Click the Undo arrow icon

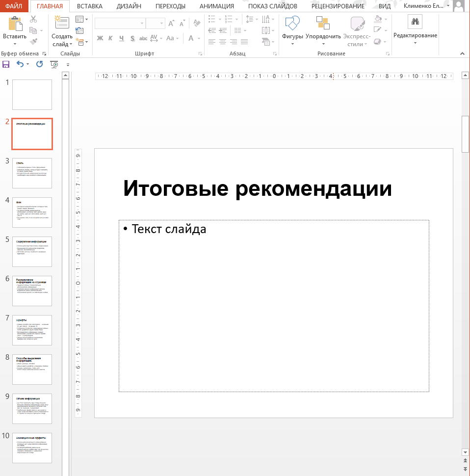click(x=20, y=64)
